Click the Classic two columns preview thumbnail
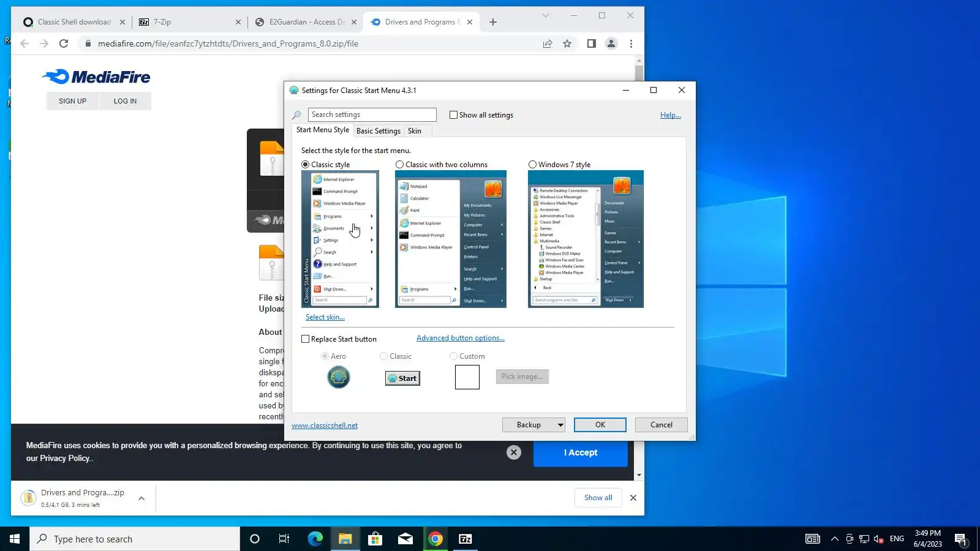The width and height of the screenshot is (980, 551). point(451,239)
